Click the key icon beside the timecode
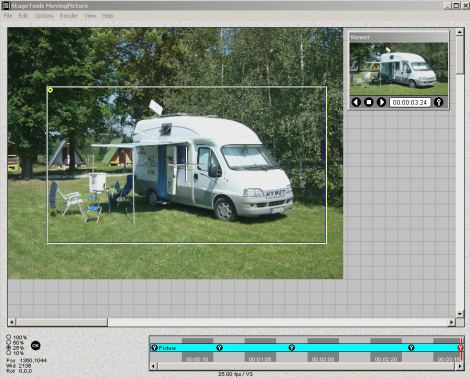 [439, 102]
